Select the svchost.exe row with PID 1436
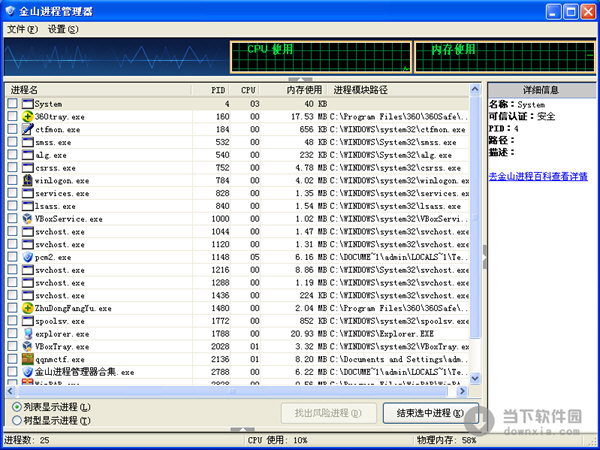 pos(238,295)
